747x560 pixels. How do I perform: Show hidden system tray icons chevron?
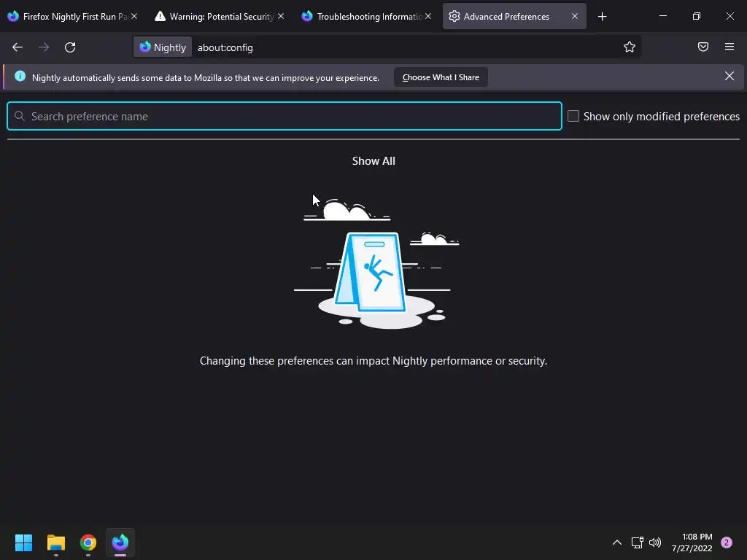click(616, 542)
